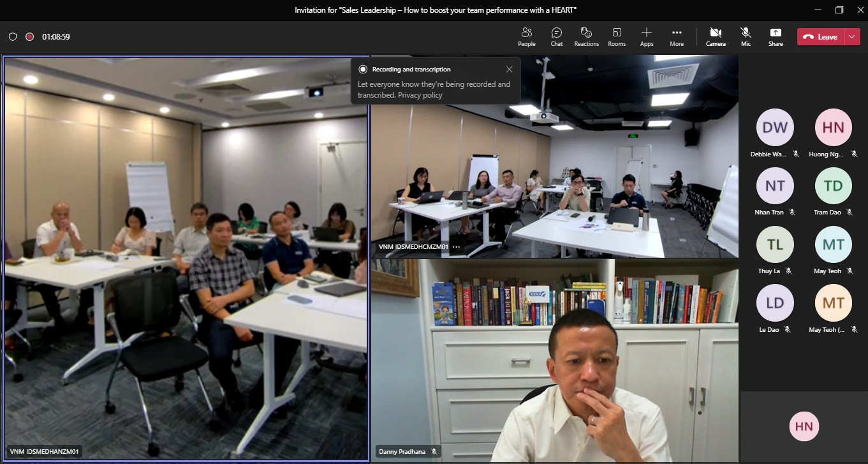Image resolution: width=868 pixels, height=464 pixels.
Task: Click the HN self-view avatar at bottom
Action: (804, 427)
